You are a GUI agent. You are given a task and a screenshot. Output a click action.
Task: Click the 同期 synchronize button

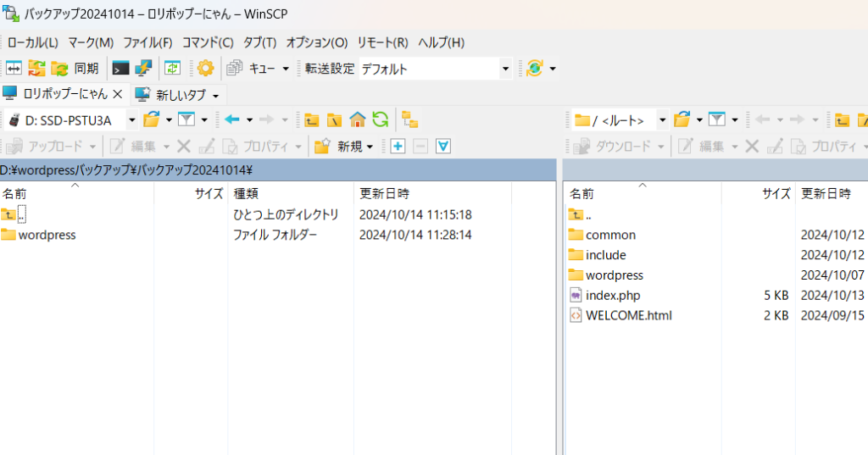(75, 68)
